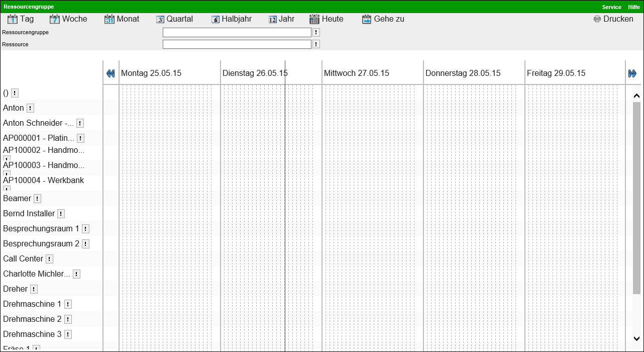
Task: Click the info button next to Anton
Action: pyautogui.click(x=30, y=108)
